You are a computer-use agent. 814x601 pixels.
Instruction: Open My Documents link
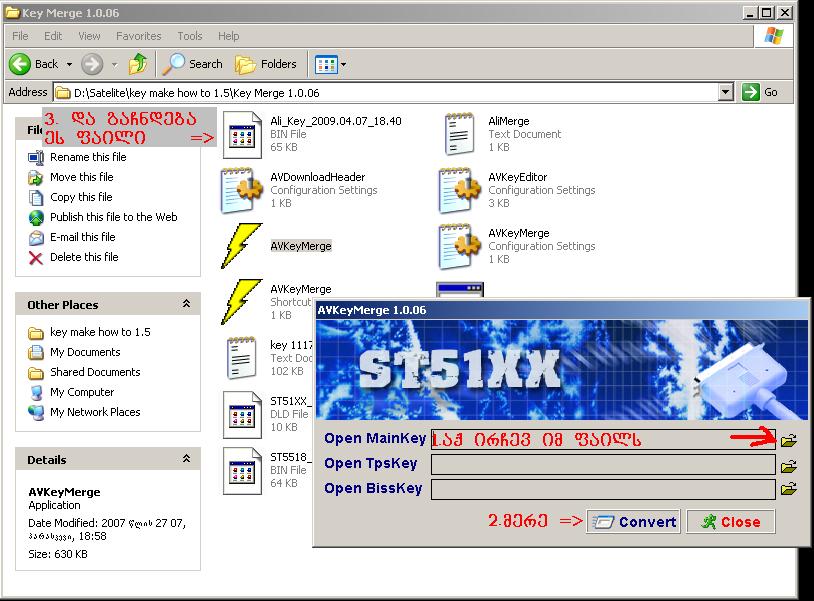pyautogui.click(x=85, y=352)
